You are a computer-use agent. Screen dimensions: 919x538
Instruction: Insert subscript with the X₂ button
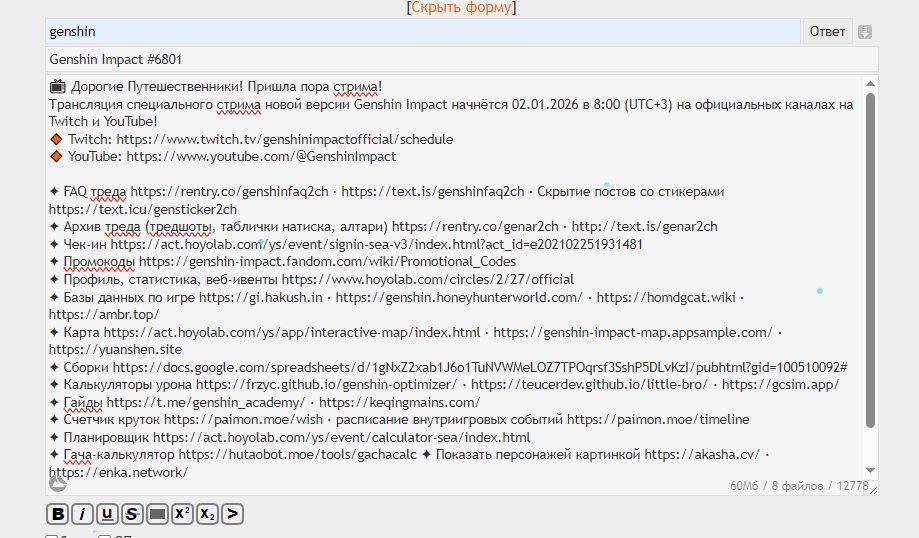[x=207, y=514]
